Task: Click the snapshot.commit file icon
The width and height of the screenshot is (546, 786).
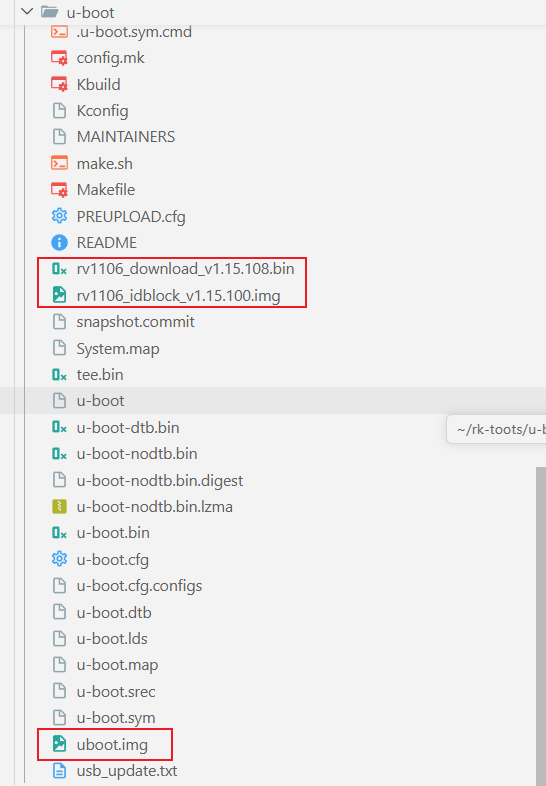Action: point(59,322)
